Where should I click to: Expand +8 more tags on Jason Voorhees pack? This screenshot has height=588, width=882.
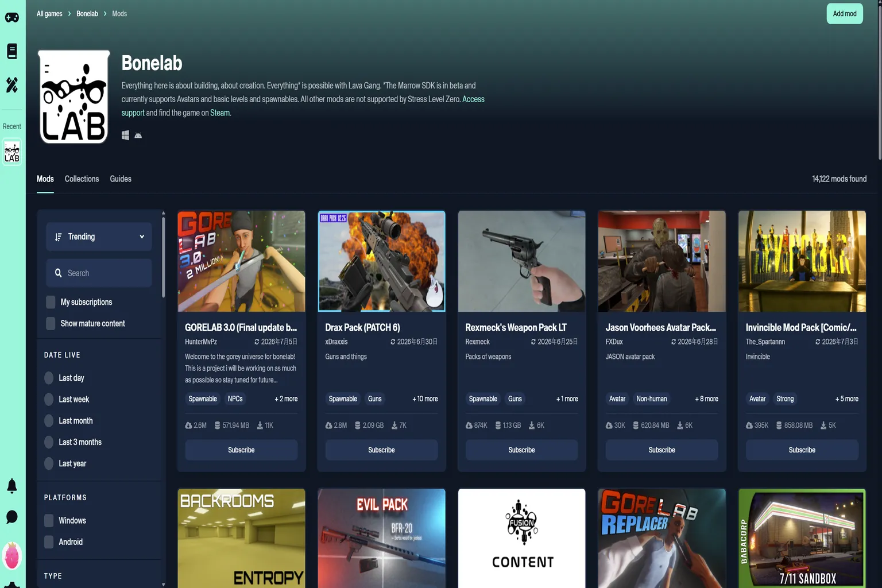pyautogui.click(x=707, y=399)
